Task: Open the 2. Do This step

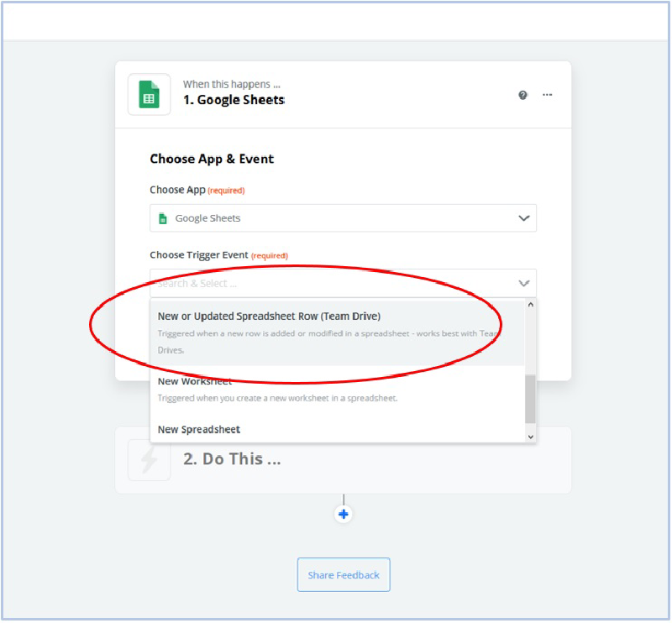Action: [343, 460]
